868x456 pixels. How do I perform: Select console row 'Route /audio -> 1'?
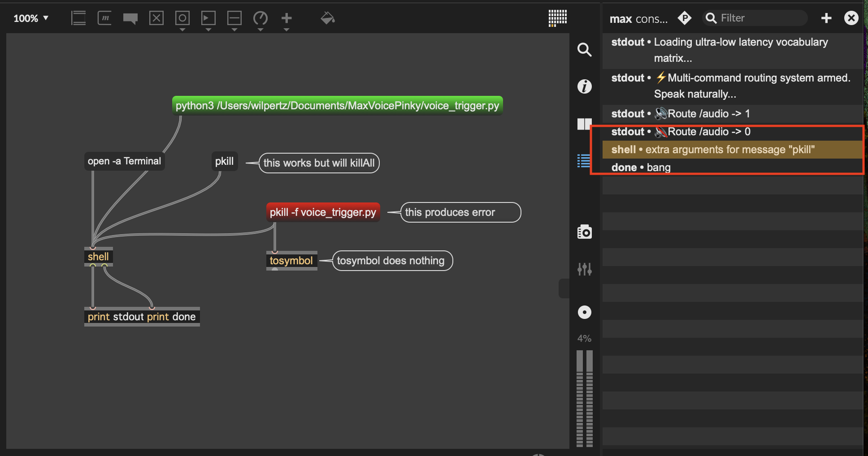[733, 114]
